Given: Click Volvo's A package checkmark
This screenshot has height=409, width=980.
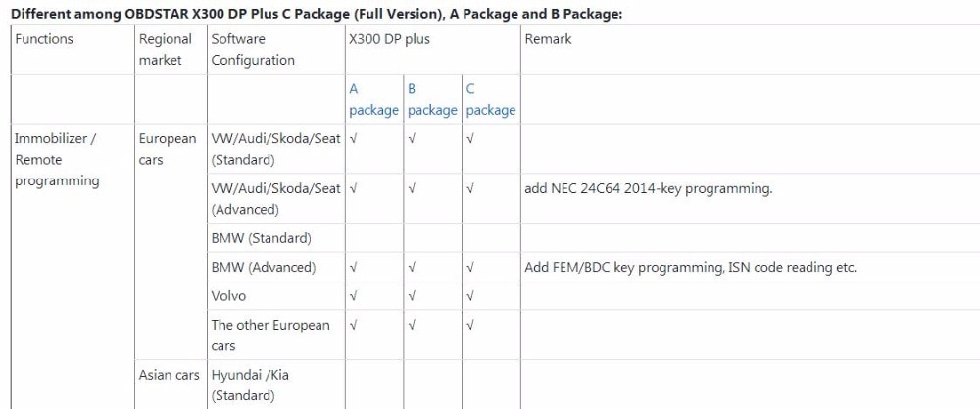Looking at the screenshot, I should [353, 295].
